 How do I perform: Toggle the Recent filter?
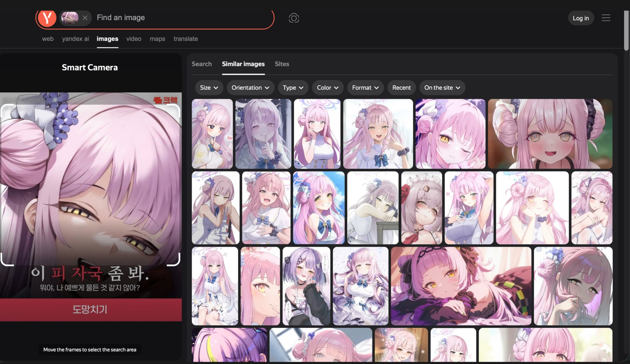[401, 87]
